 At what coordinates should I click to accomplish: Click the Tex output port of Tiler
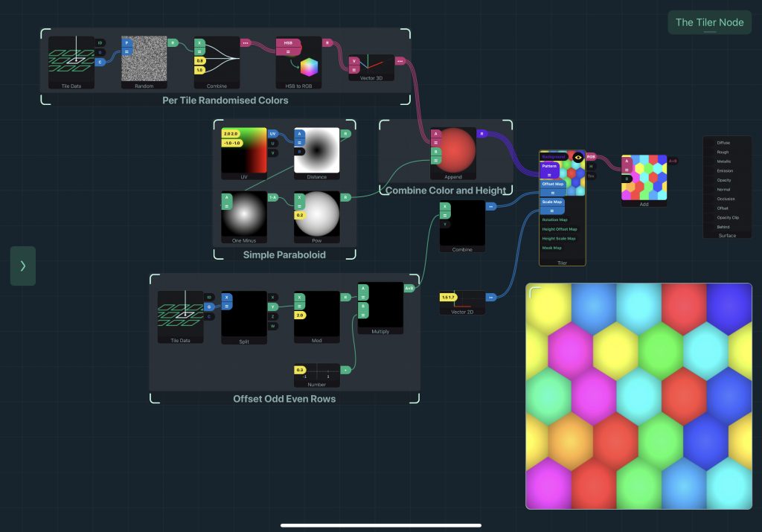(x=591, y=176)
